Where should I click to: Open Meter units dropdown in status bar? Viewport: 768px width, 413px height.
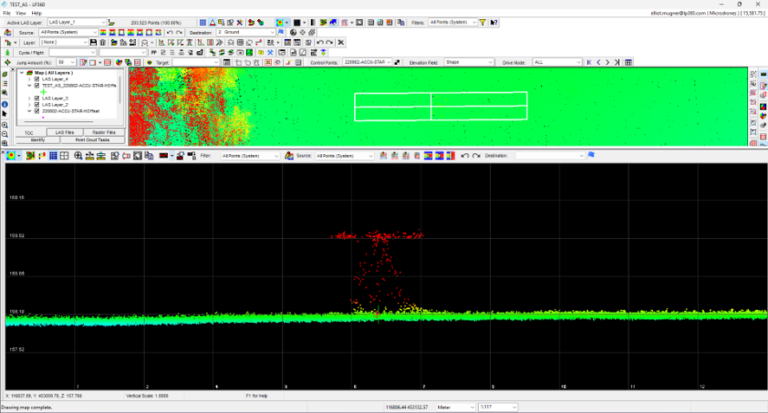[x=456, y=407]
